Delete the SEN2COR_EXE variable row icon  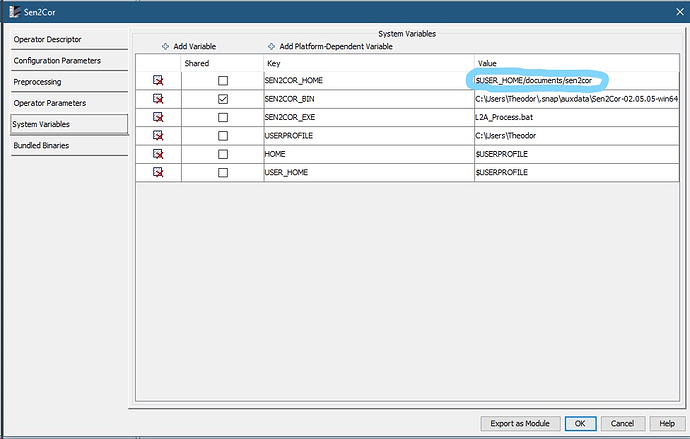pyautogui.click(x=158, y=117)
